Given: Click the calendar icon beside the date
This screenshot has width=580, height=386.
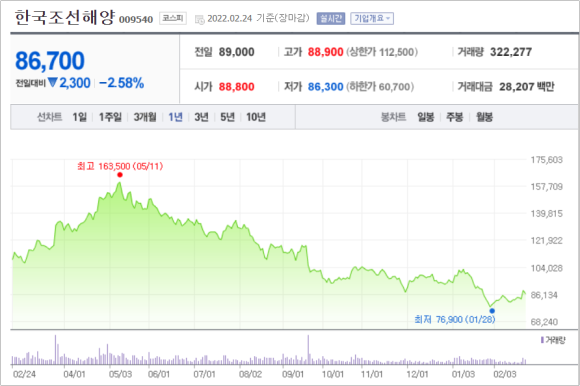Looking at the screenshot, I should (x=199, y=19).
